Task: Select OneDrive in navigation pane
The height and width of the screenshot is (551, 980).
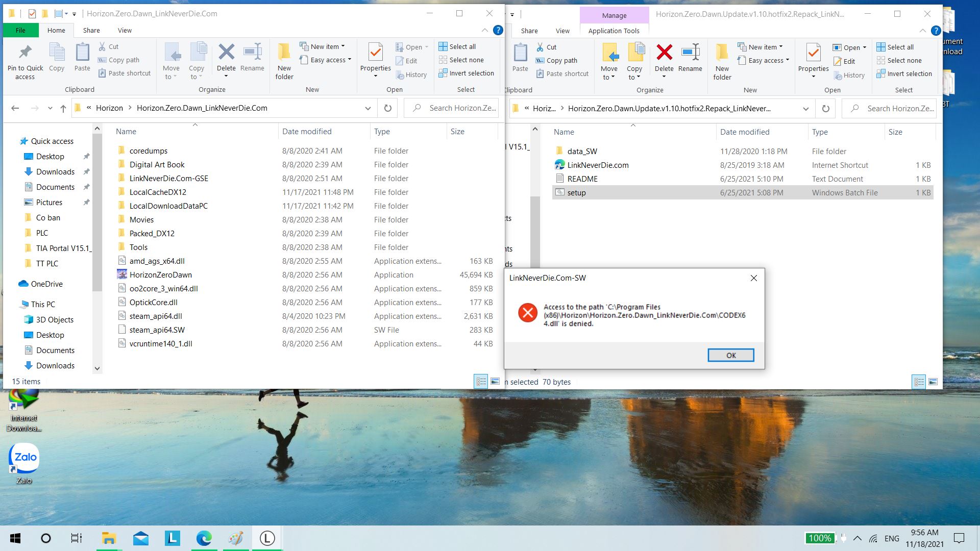Action: point(46,284)
